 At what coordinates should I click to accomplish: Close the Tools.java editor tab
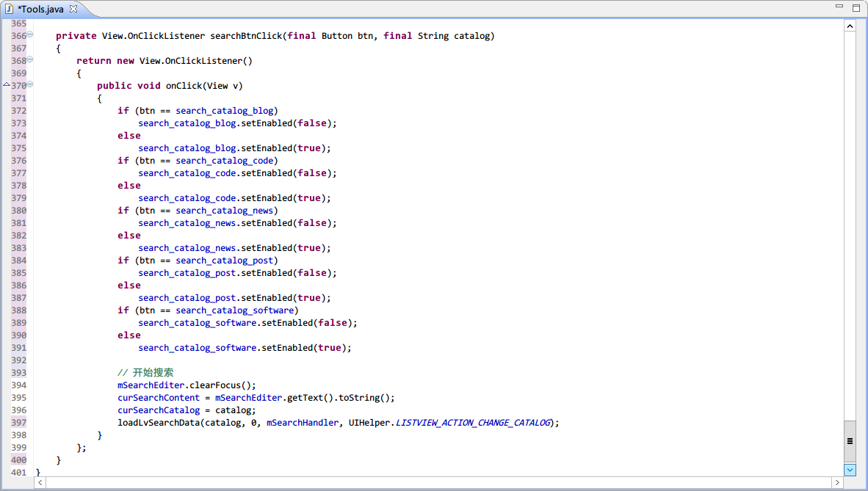(x=73, y=8)
